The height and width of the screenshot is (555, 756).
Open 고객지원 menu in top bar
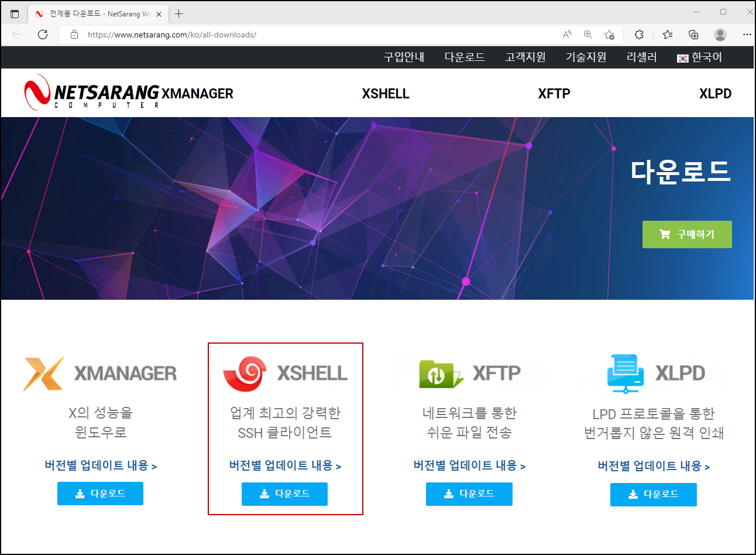coord(525,57)
